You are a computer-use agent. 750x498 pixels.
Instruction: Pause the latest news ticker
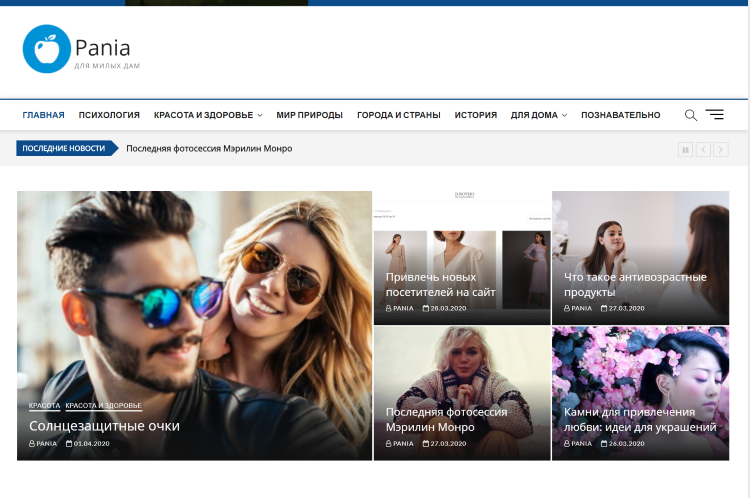coord(685,149)
